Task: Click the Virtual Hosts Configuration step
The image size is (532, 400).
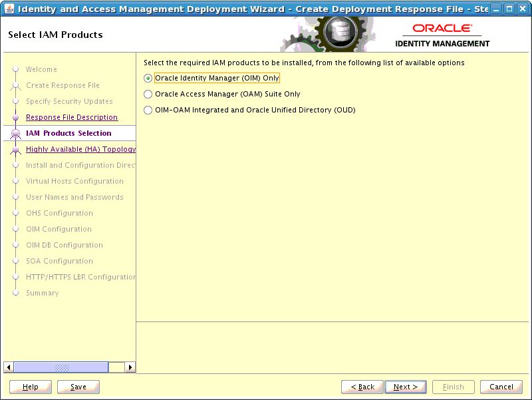Action: 74,181
